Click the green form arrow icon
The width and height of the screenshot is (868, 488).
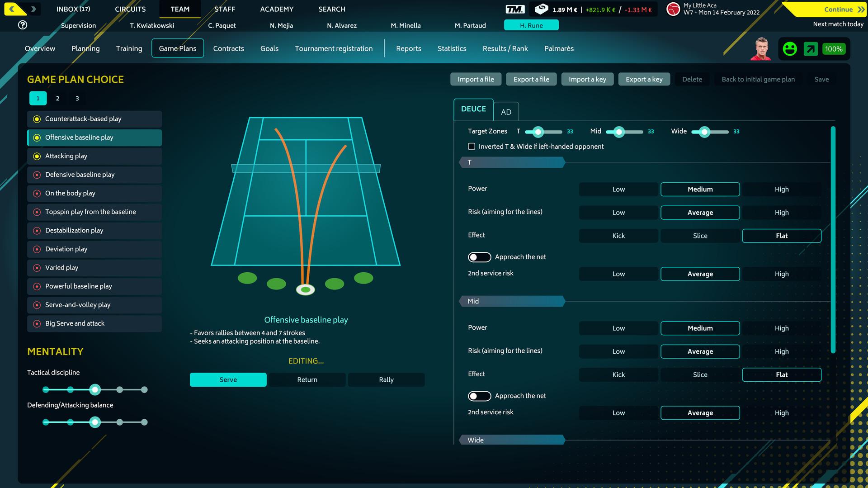pyautogui.click(x=811, y=48)
